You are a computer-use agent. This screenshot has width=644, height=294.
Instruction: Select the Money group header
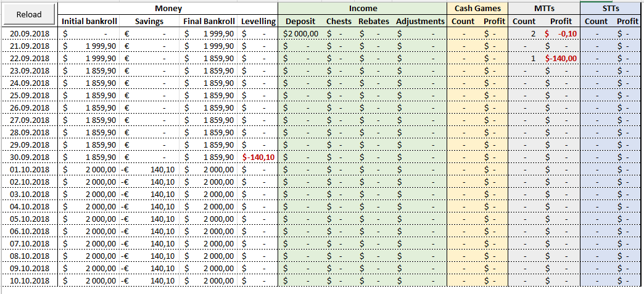pos(168,9)
